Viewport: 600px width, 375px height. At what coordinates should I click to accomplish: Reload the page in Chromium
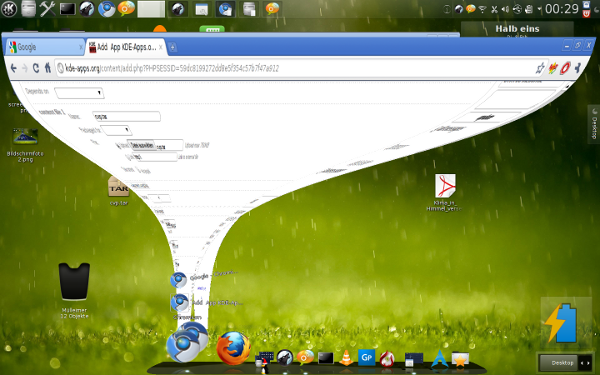(36, 68)
